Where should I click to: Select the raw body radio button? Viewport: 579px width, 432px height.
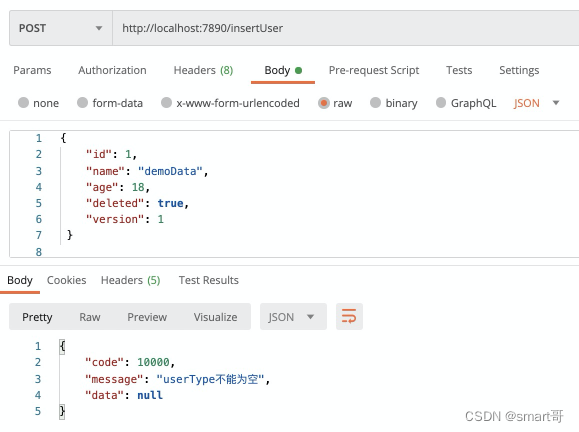coord(323,103)
